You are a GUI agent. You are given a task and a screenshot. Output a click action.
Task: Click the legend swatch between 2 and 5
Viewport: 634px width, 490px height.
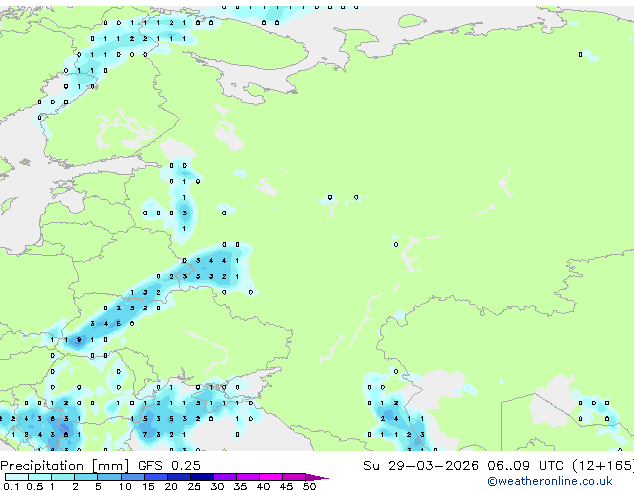click(x=86, y=477)
